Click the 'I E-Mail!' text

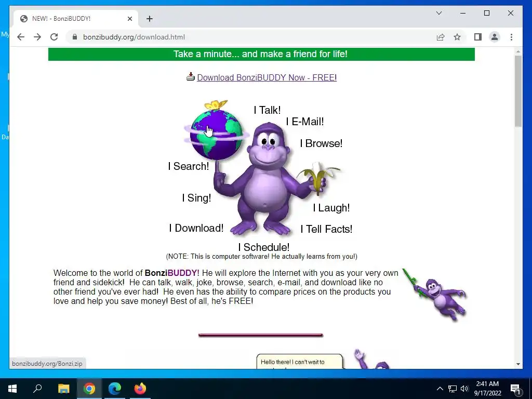tap(305, 122)
